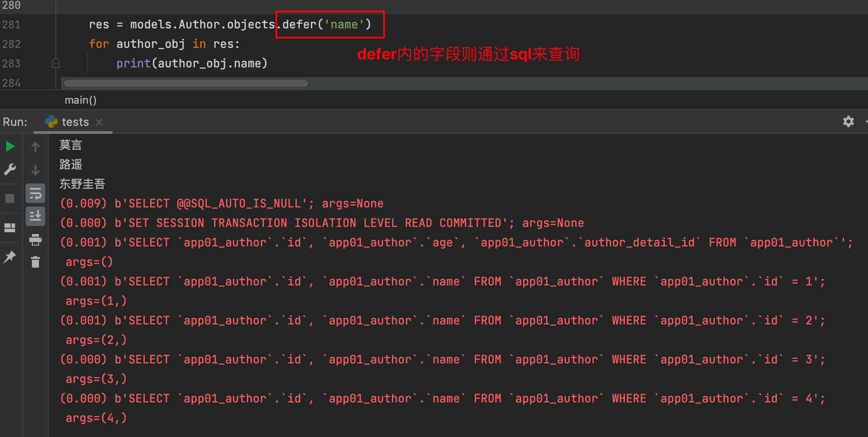Click the output line 路遥
Screen dimensions: 868x437
(71, 164)
